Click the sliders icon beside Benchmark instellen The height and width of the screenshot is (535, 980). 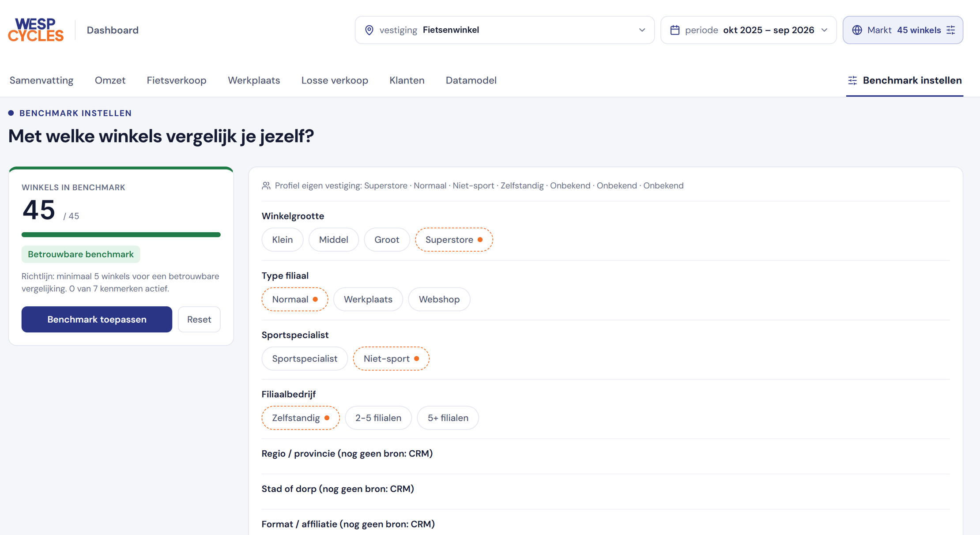[x=852, y=80]
